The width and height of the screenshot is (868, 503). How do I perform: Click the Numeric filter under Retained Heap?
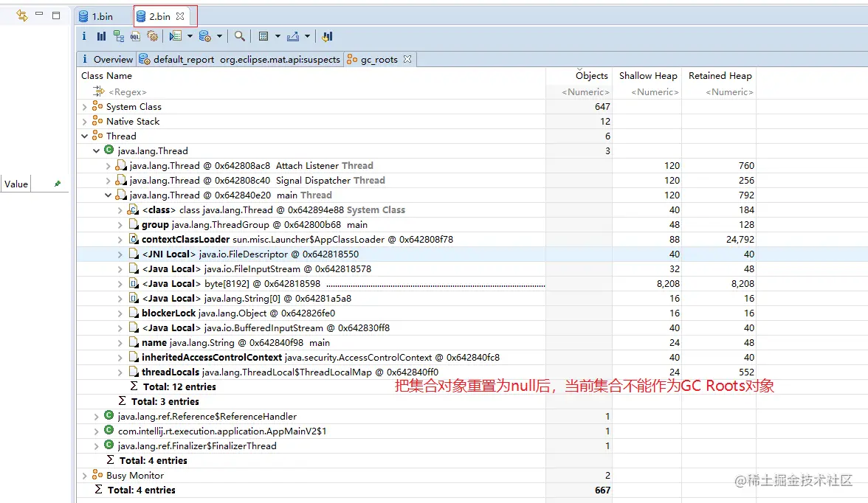(x=729, y=92)
